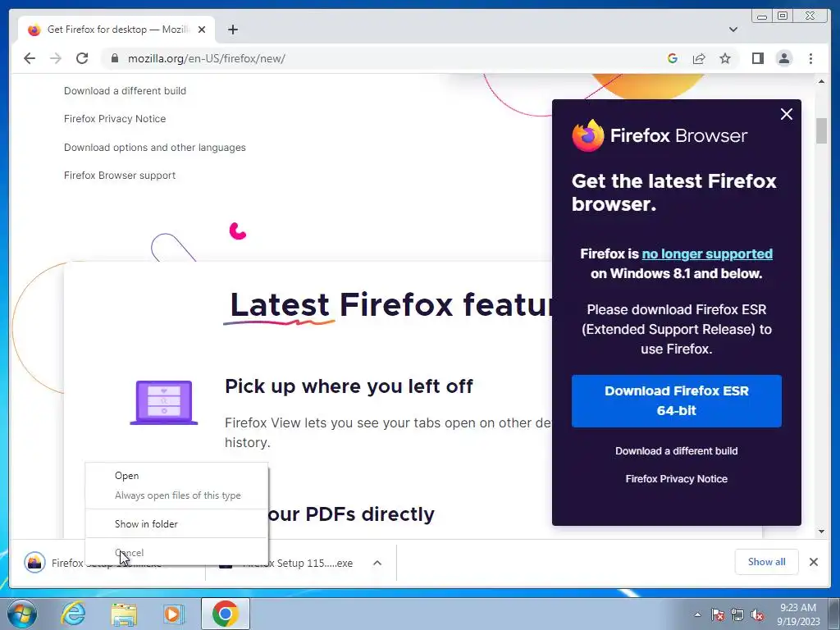
Task: Open Action Center flag icon
Action: [x=718, y=614]
